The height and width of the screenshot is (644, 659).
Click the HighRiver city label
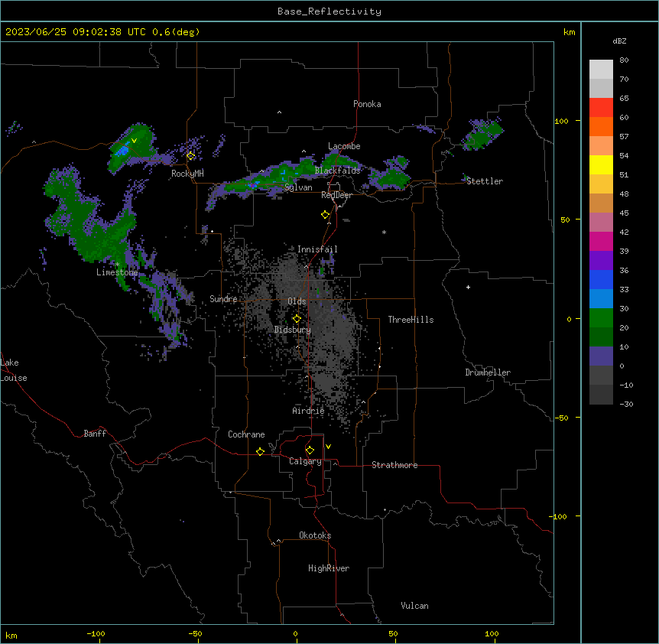[329, 568]
